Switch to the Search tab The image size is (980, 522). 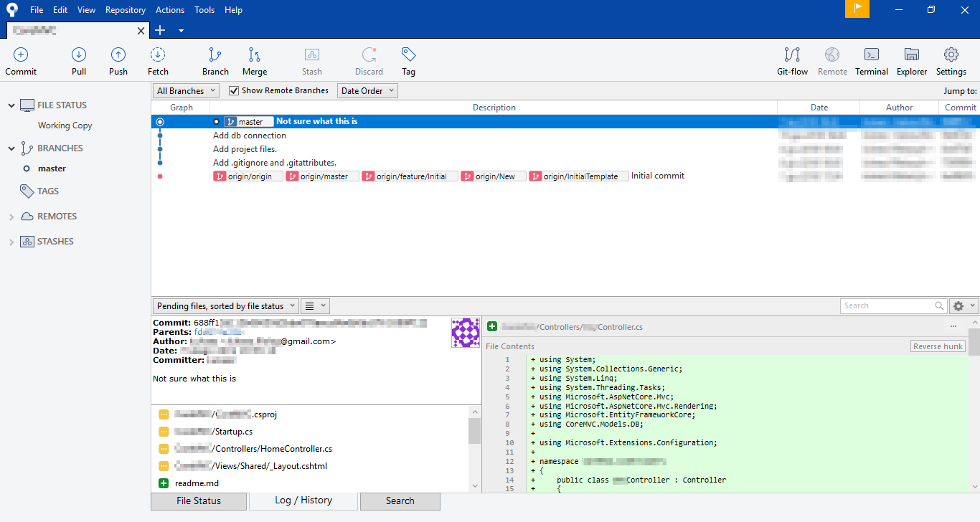tap(400, 501)
